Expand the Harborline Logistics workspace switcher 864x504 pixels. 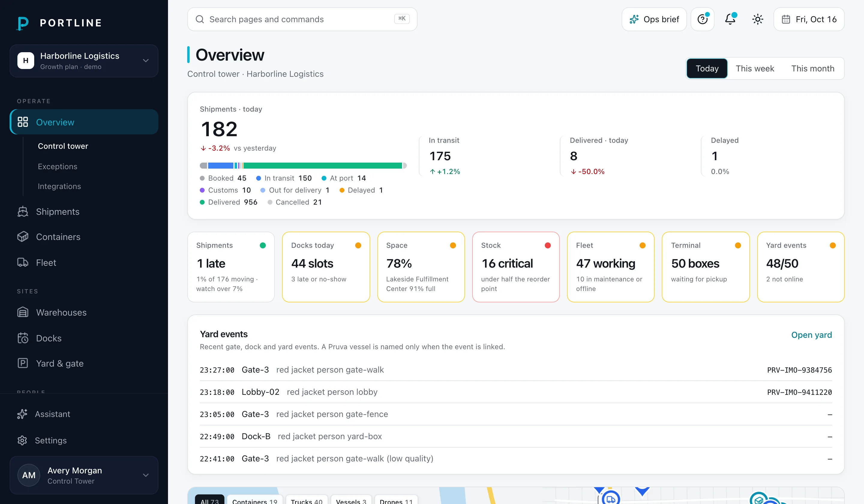point(84,61)
